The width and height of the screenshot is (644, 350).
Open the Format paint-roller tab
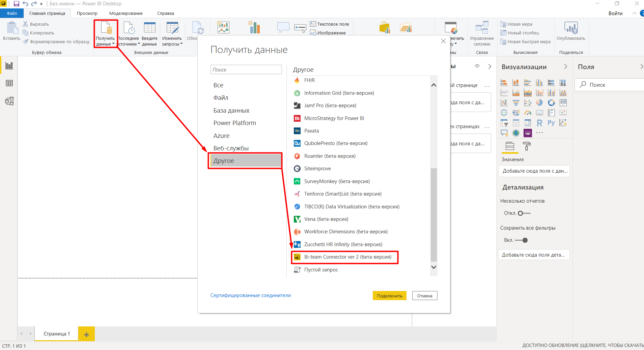pos(527,146)
